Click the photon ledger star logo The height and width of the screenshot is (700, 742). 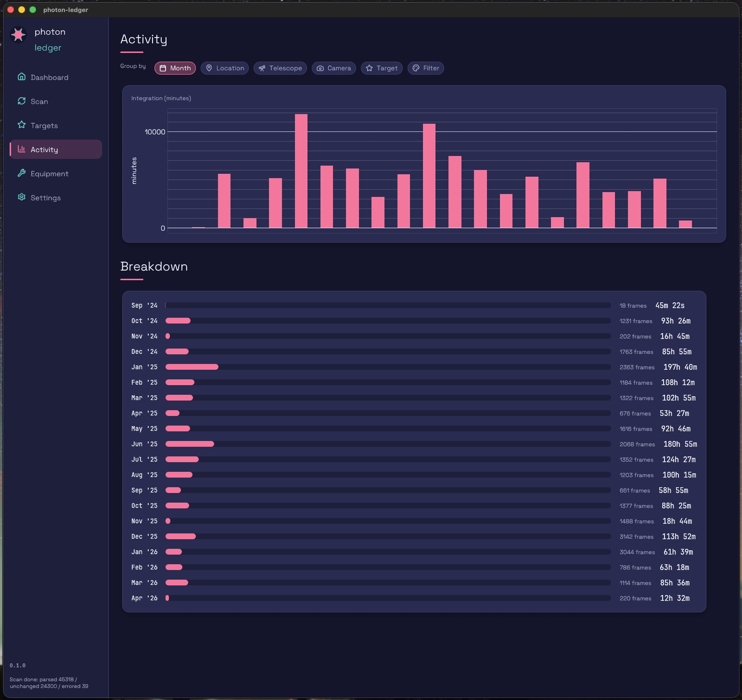click(x=18, y=34)
